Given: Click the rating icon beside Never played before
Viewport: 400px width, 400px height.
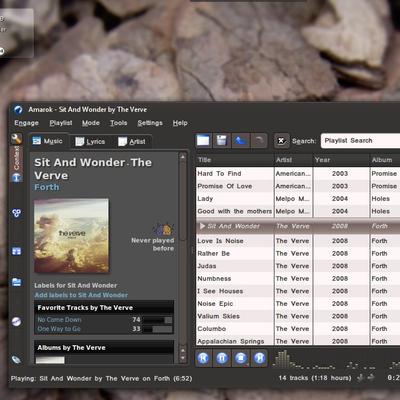Looking at the screenshot, I should [x=163, y=229].
